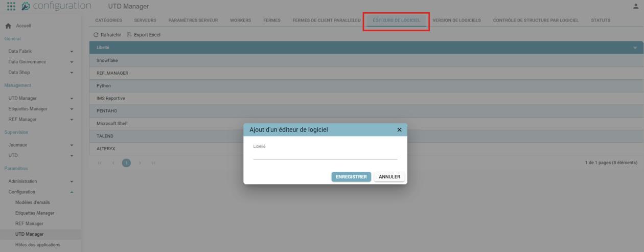The width and height of the screenshot is (644, 252).
Task: Select the IMS Reportive row
Action: 367,98
